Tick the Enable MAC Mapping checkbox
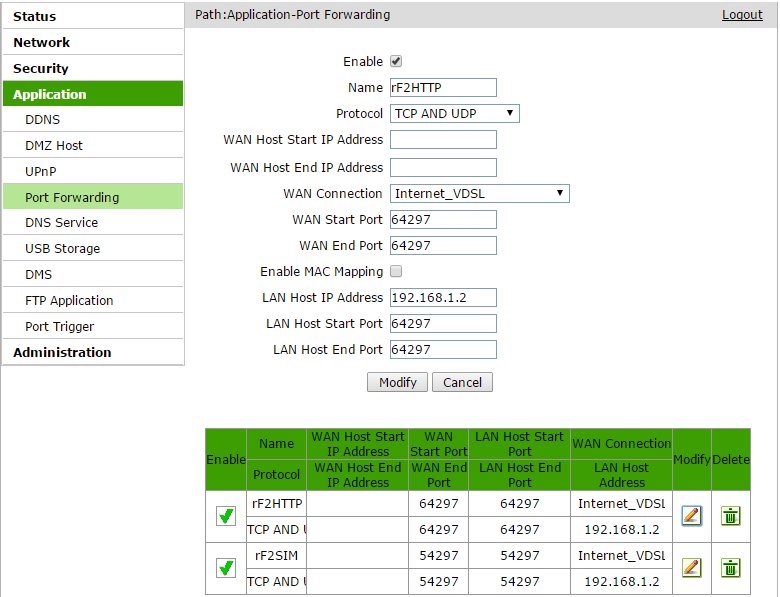 click(396, 271)
